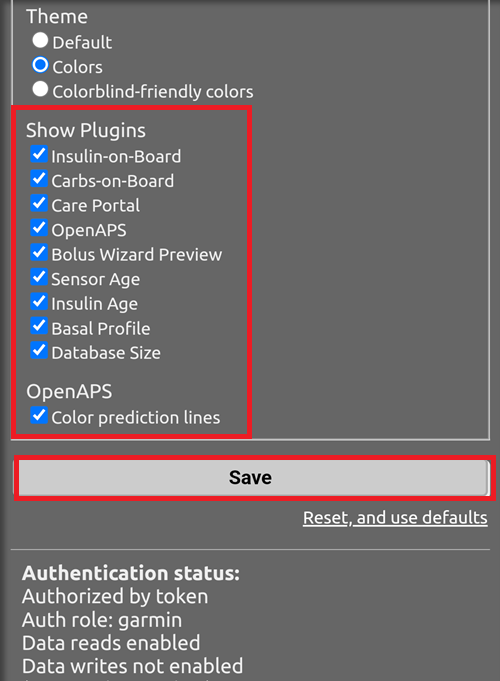500x681 pixels.
Task: Open the Reset, and use defaults link
Action: pyautogui.click(x=395, y=518)
